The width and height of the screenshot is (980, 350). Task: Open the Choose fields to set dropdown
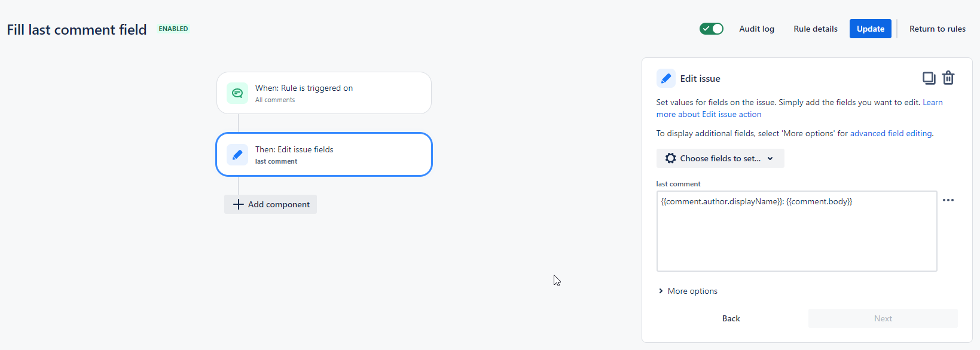(x=720, y=158)
